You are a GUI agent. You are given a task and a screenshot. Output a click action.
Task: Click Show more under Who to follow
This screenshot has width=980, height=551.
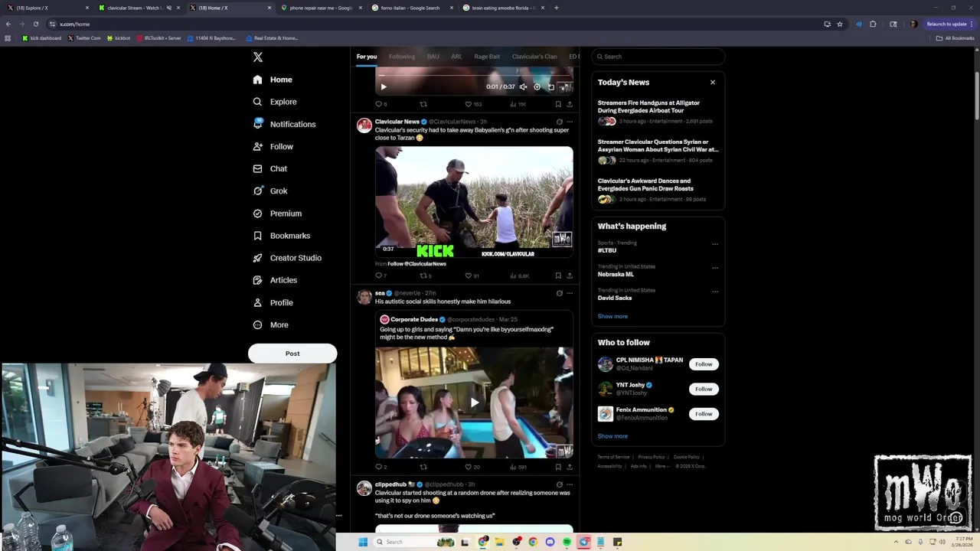coord(612,436)
